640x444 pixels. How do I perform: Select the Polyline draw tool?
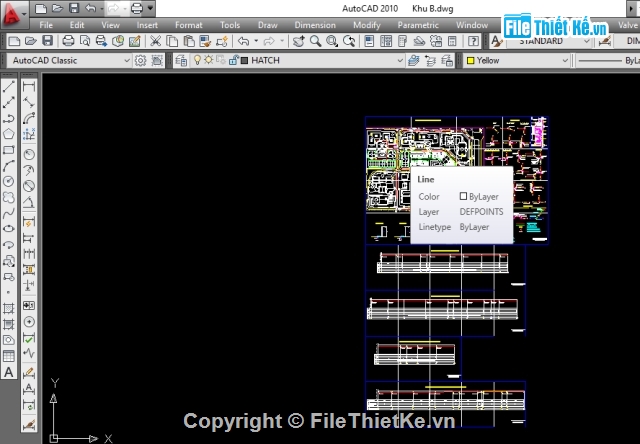pos(9,118)
